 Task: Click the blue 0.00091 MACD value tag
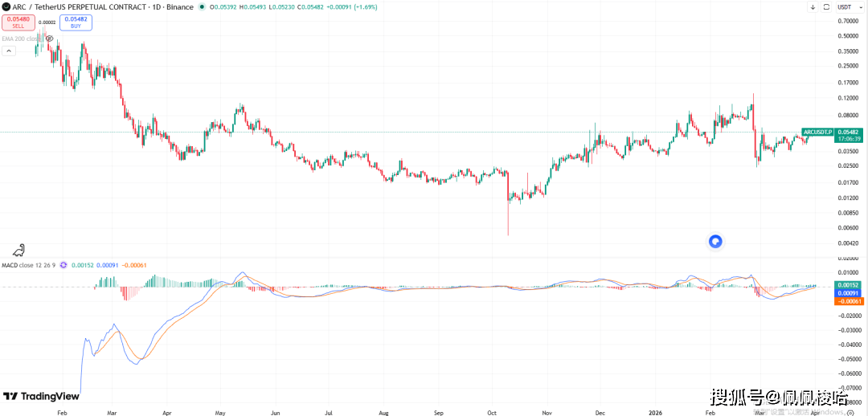(x=849, y=293)
